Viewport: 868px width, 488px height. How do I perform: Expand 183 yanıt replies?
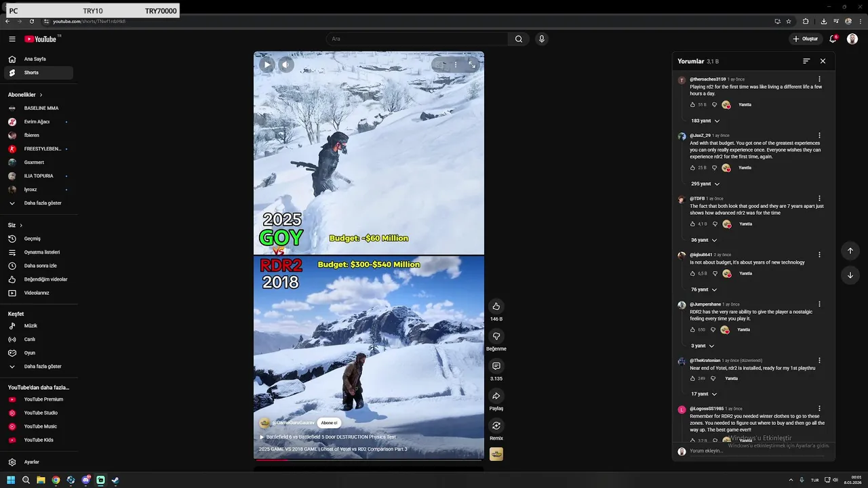705,121
